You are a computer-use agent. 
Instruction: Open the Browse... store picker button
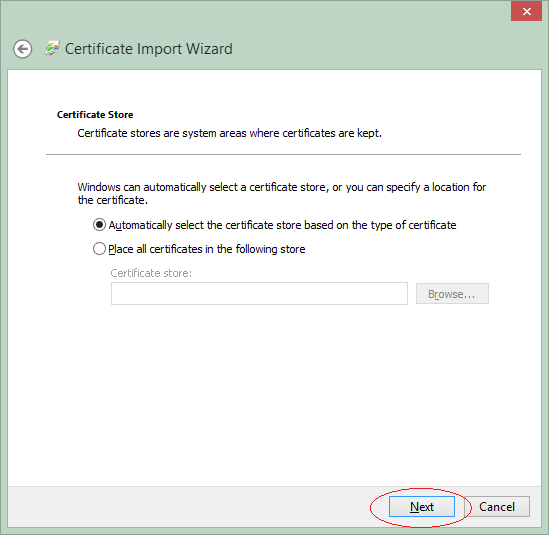pos(452,294)
